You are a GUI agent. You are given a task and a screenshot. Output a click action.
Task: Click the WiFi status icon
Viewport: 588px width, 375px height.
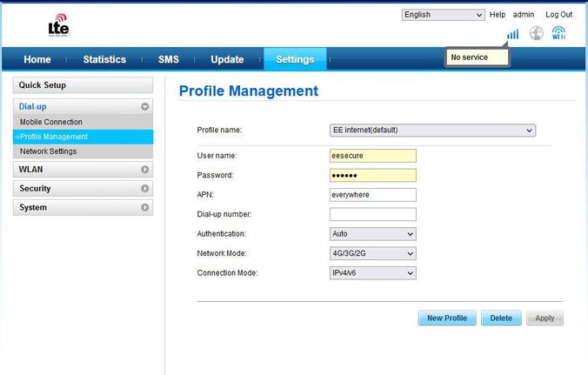point(558,34)
